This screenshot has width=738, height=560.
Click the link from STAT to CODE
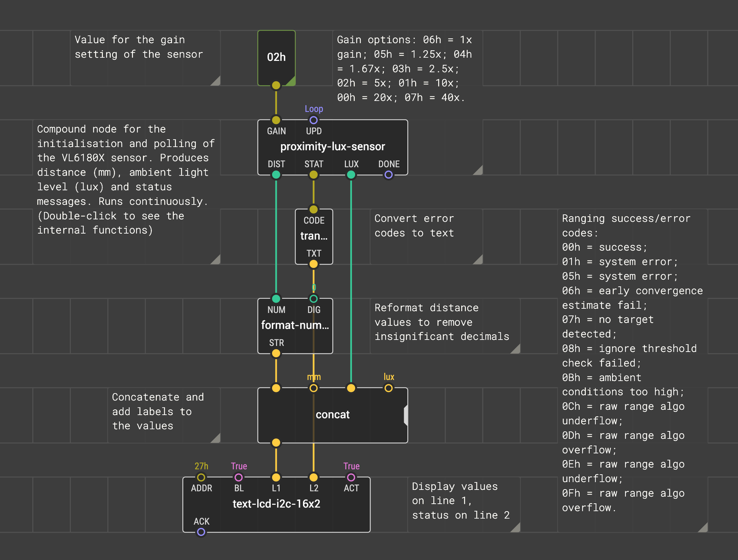tap(314, 192)
